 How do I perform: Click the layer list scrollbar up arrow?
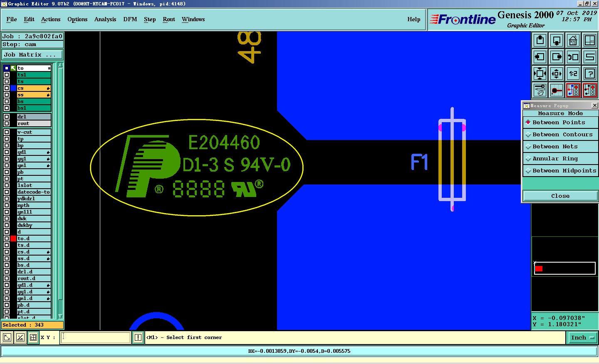[60, 65]
